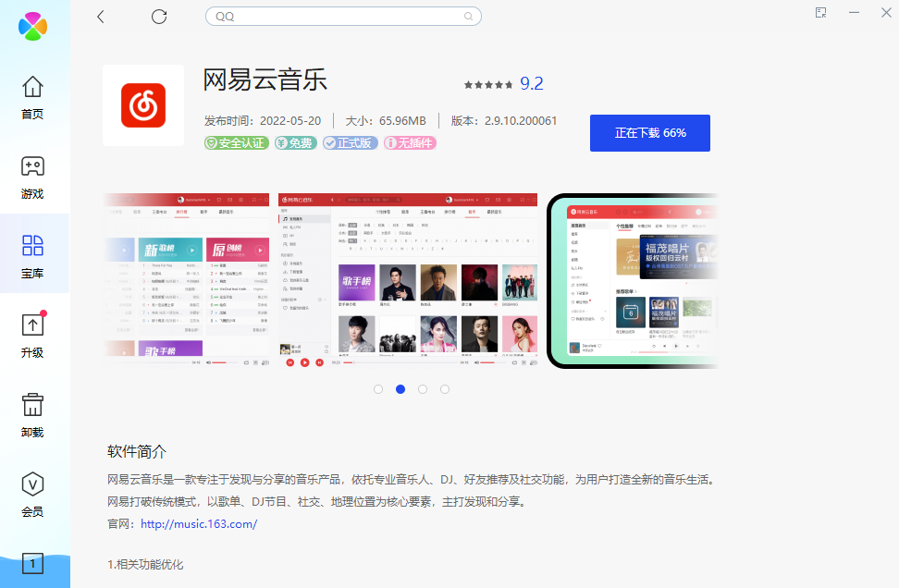Image resolution: width=899 pixels, height=588 pixels.
Task: Open the 升级 upgrade section
Action: pos(32,336)
